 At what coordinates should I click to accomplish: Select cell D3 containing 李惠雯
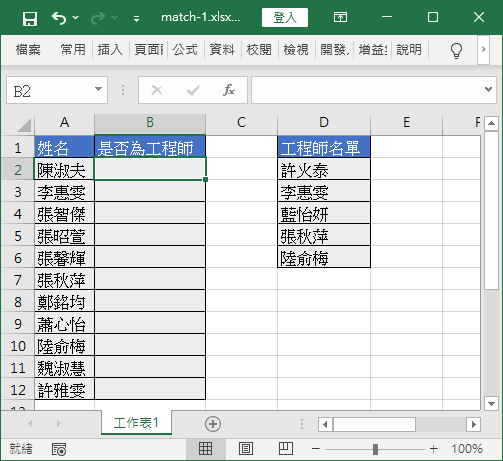tap(324, 192)
